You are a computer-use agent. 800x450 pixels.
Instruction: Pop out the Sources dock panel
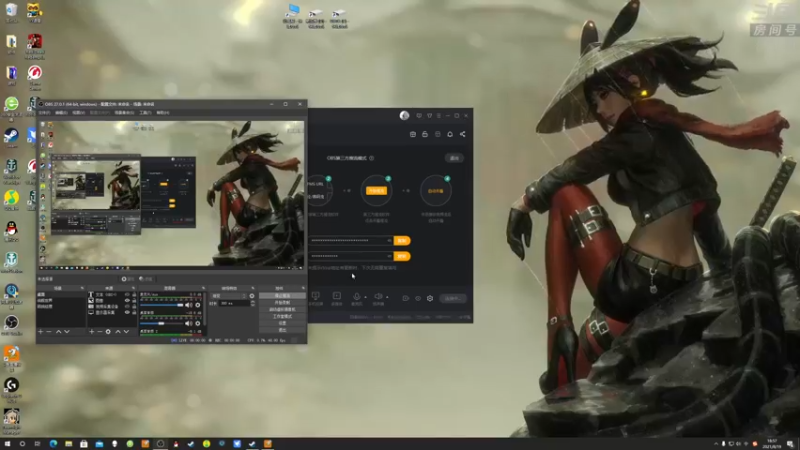[x=134, y=288]
